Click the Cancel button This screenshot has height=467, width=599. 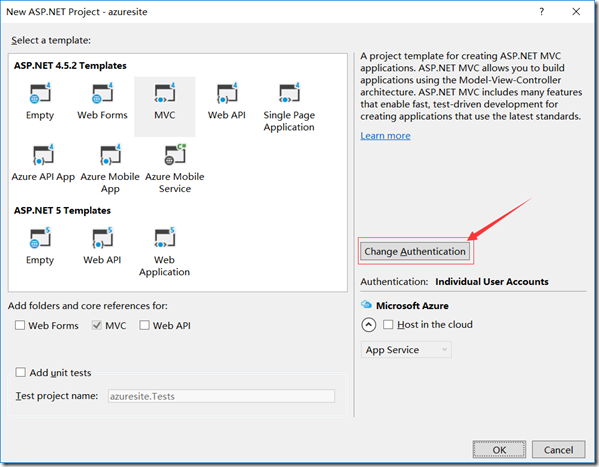559,449
